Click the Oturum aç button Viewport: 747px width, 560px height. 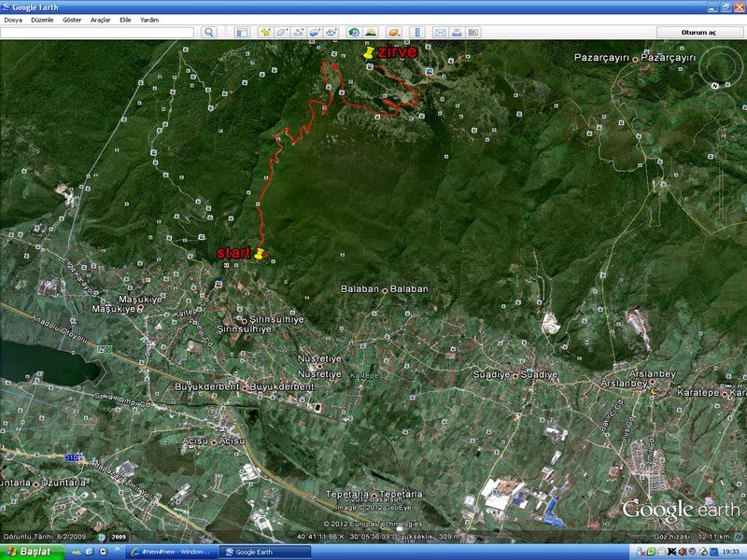click(x=698, y=32)
